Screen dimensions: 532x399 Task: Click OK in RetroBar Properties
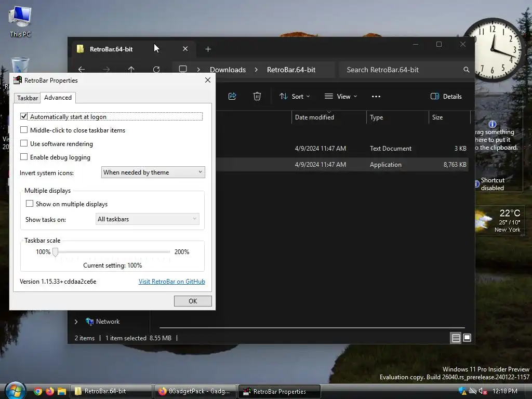coord(193,301)
